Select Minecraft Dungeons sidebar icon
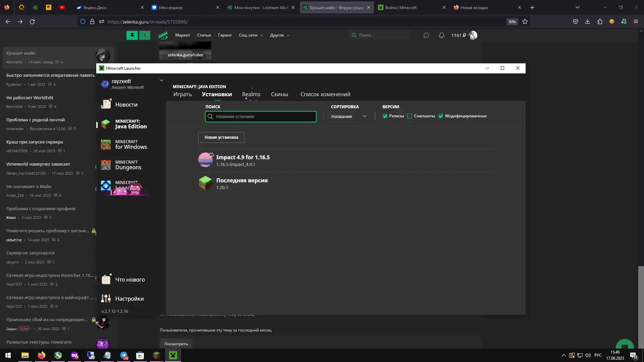The width and height of the screenshot is (644, 362). 106,165
